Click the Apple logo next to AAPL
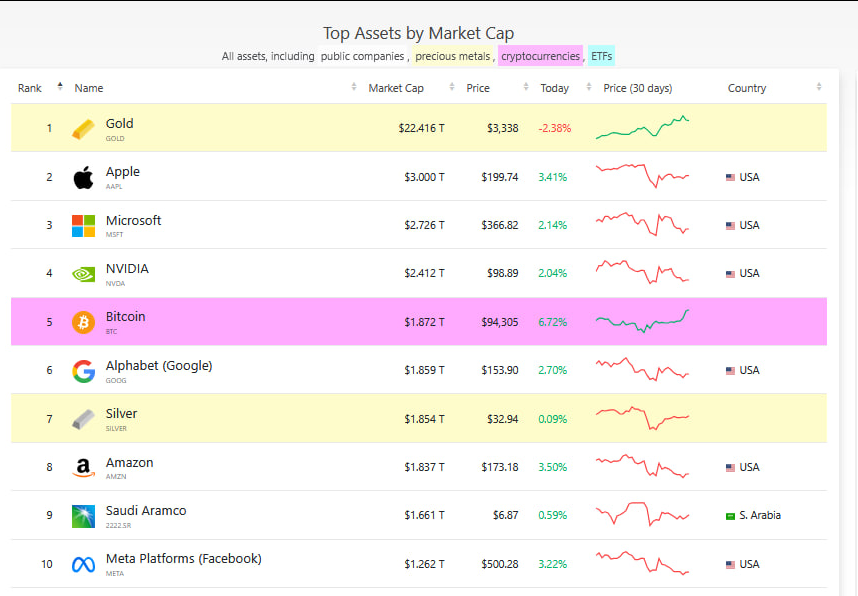This screenshot has width=858, height=596. pos(84,176)
